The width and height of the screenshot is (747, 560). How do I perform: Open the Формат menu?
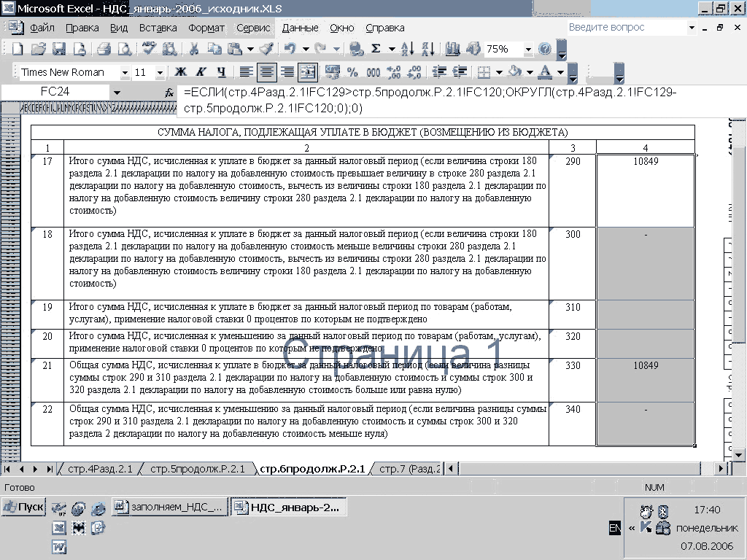coord(206,28)
